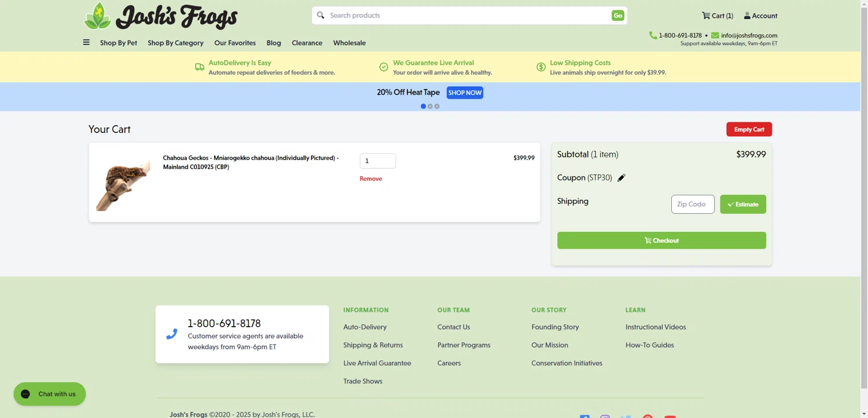868x418 pixels.
Task: Select the first carousel dot
Action: pyautogui.click(x=423, y=106)
